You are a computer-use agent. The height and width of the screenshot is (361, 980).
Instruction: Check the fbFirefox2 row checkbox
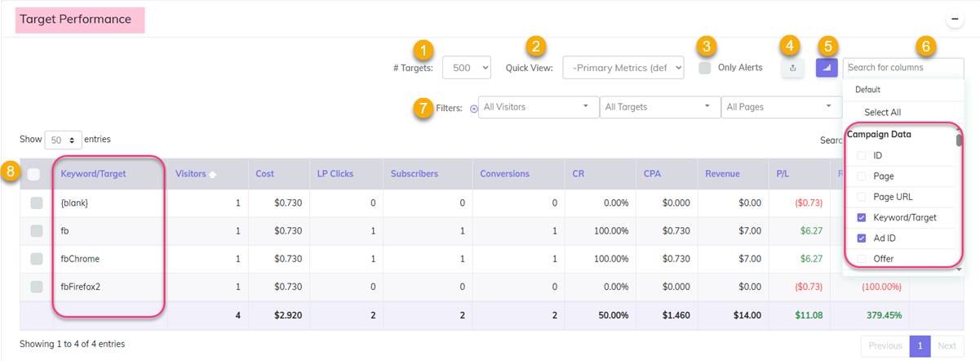tap(37, 287)
